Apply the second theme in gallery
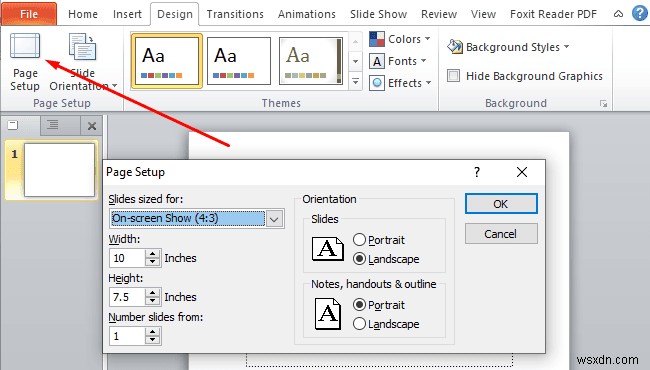650x370 pixels. pyautogui.click(x=239, y=61)
